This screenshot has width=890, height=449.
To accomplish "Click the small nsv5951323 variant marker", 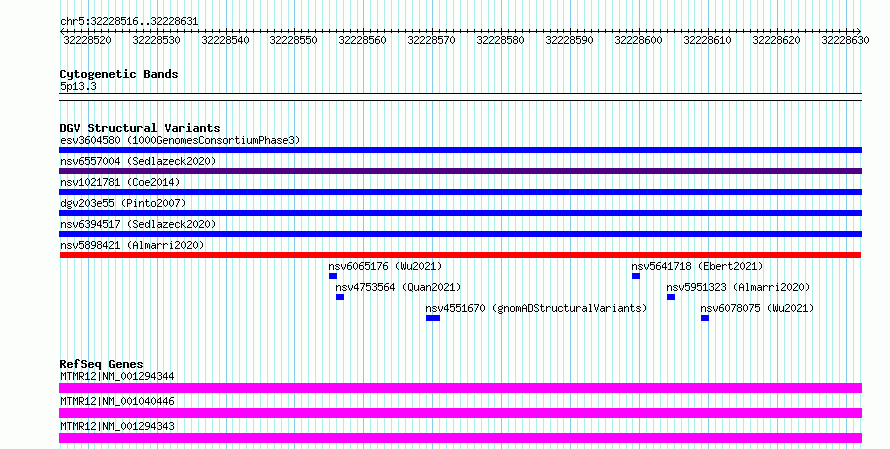I will pos(671,297).
